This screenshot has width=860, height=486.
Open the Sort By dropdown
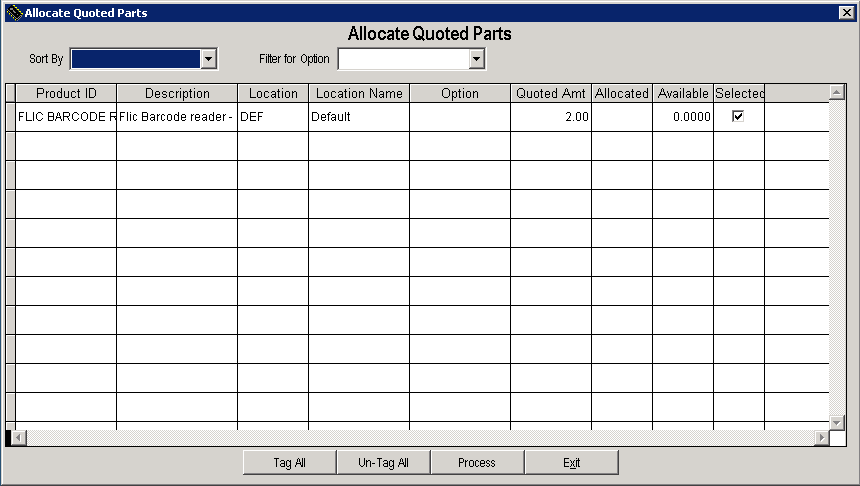point(208,59)
